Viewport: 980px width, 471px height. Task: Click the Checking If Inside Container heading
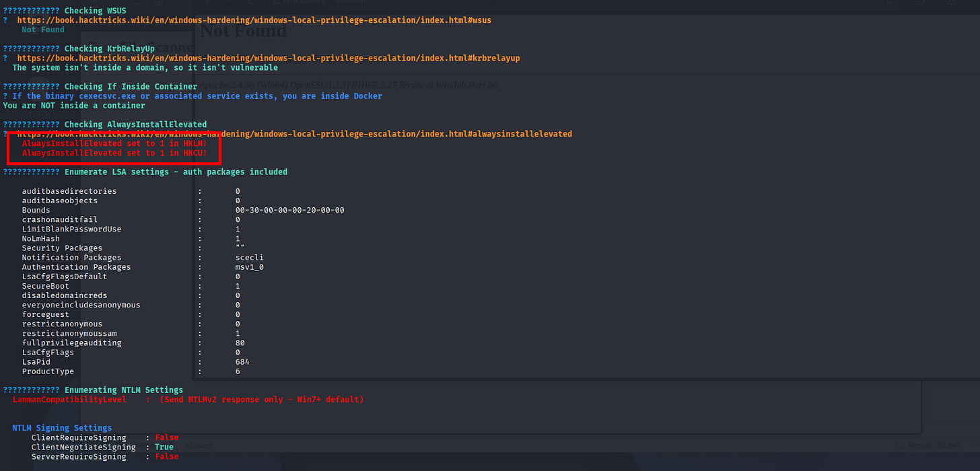click(131, 87)
